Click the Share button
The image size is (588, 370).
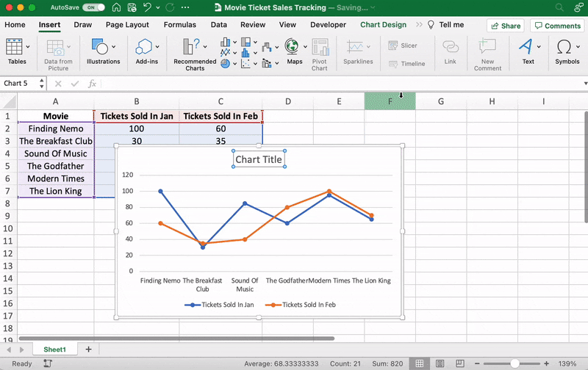tap(505, 26)
